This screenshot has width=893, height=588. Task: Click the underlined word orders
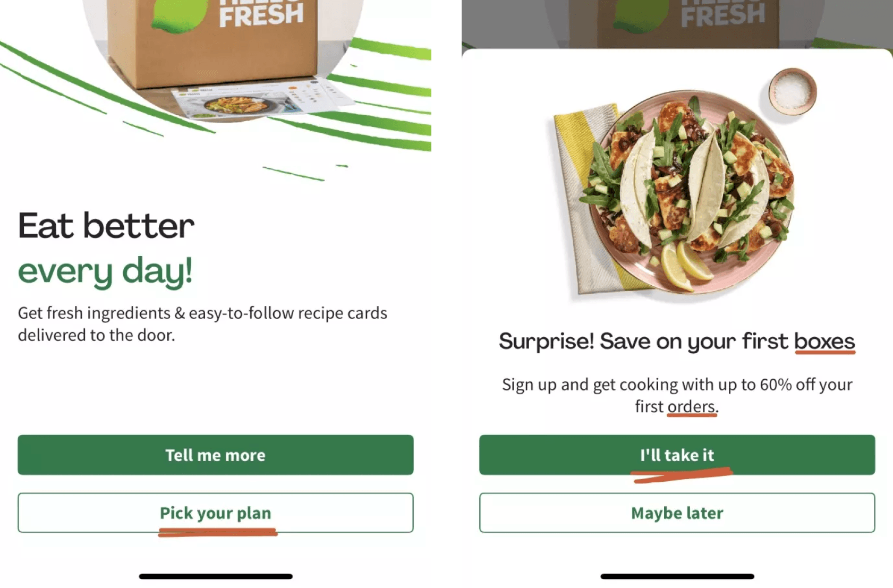pos(692,406)
